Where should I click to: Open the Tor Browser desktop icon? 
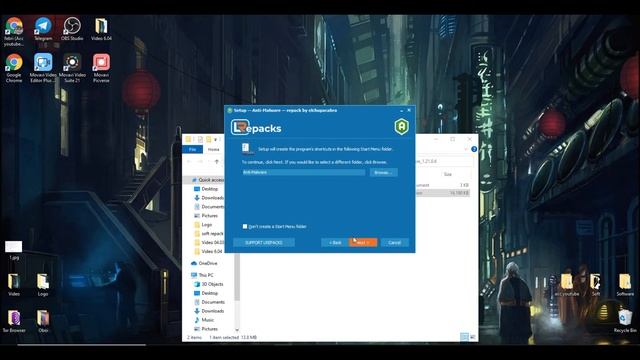[x=14, y=321]
